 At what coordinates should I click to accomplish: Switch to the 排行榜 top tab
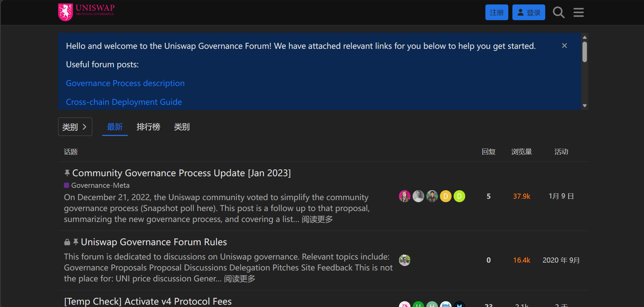coord(148,127)
